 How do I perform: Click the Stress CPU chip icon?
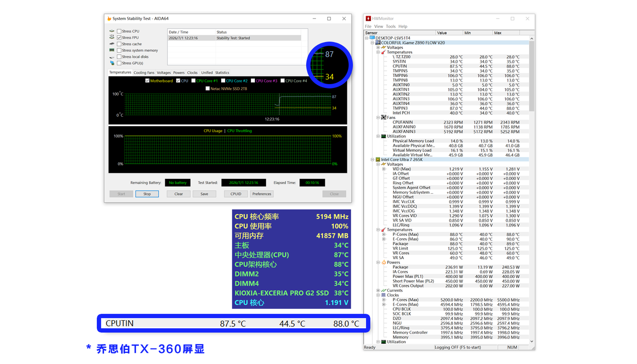tap(112, 31)
